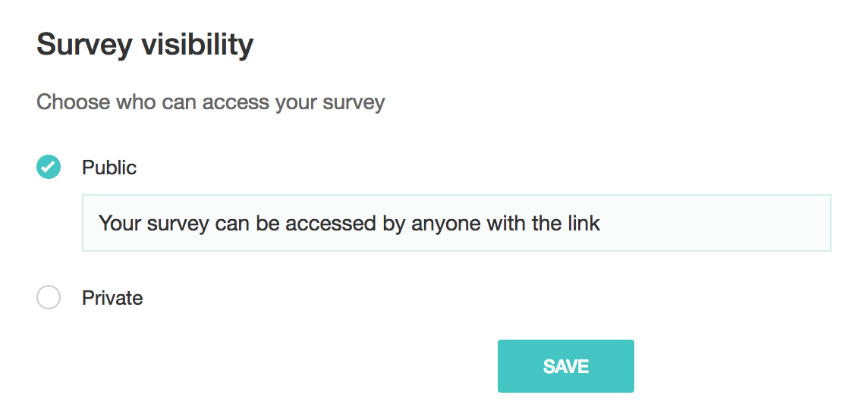Viewport: 868px width, 420px height.
Task: Select the Public radio button
Action: coord(49,167)
